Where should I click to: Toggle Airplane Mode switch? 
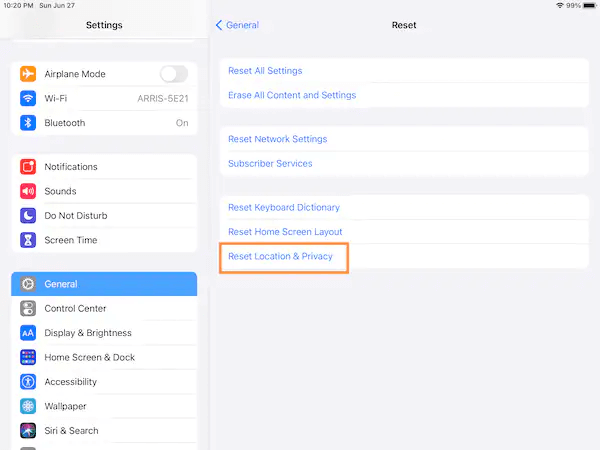(x=173, y=74)
